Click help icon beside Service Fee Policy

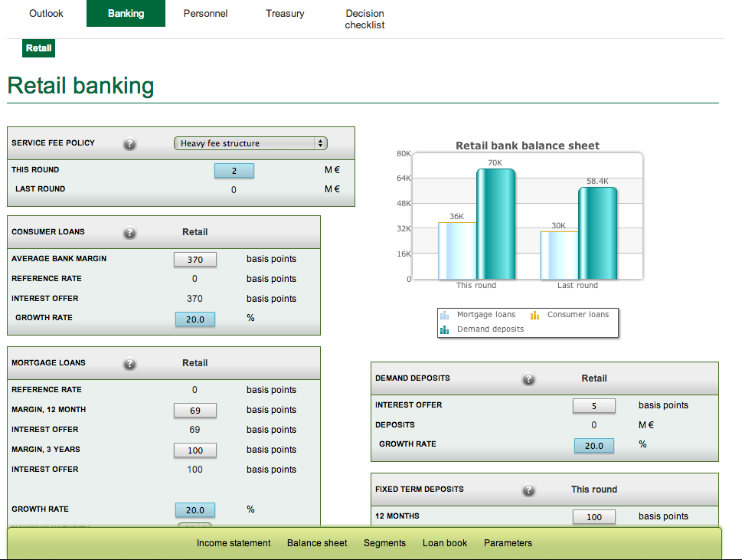tap(130, 144)
